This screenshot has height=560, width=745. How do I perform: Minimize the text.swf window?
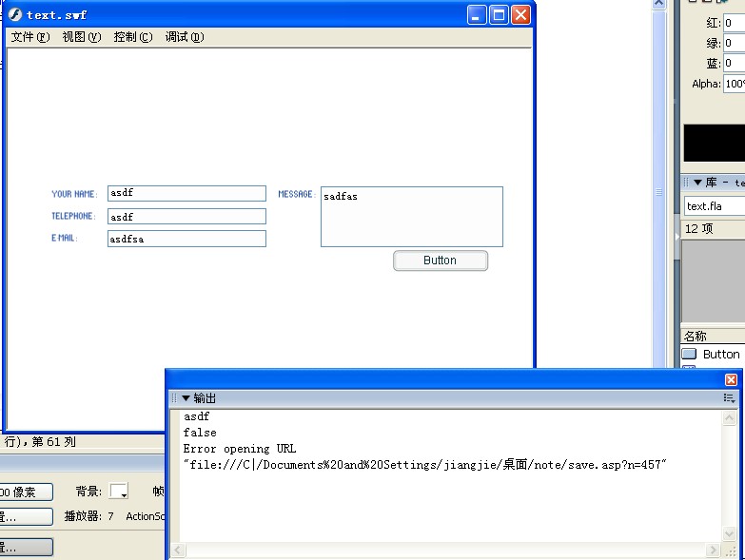click(x=477, y=14)
